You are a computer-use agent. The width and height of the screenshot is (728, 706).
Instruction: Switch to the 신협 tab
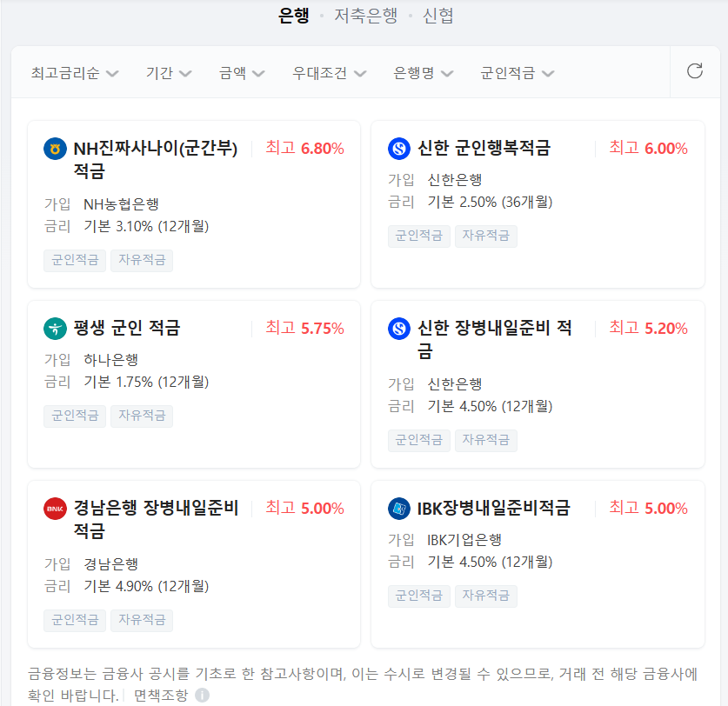(437, 16)
